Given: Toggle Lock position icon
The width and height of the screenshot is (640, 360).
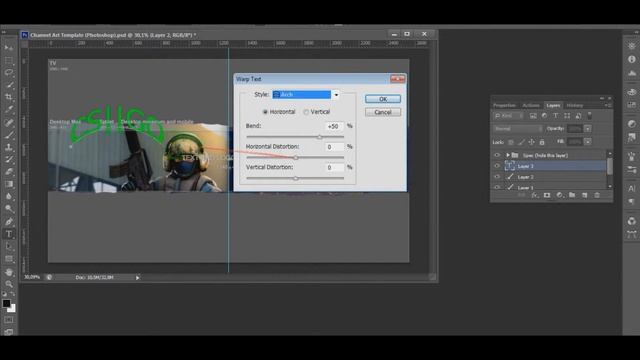Looking at the screenshot, I should click(531, 142).
